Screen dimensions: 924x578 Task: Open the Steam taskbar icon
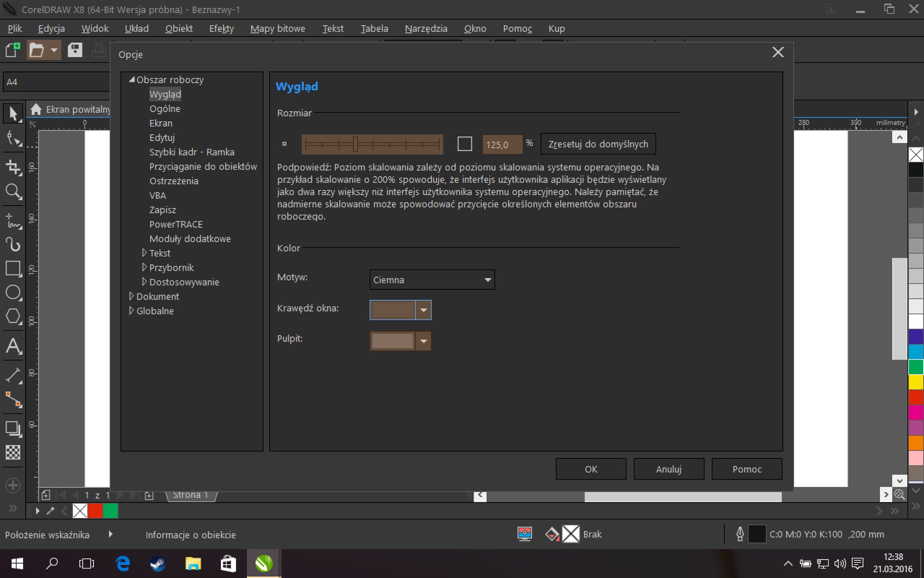(158, 564)
